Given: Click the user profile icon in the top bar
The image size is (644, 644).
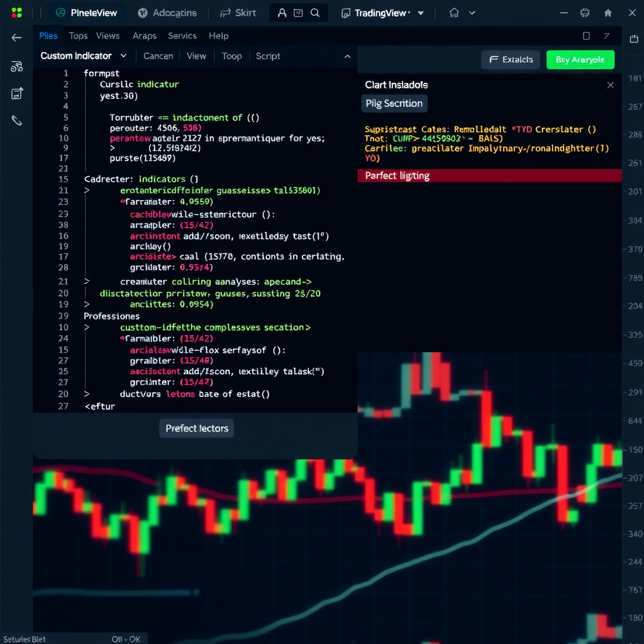Looking at the screenshot, I should (282, 13).
